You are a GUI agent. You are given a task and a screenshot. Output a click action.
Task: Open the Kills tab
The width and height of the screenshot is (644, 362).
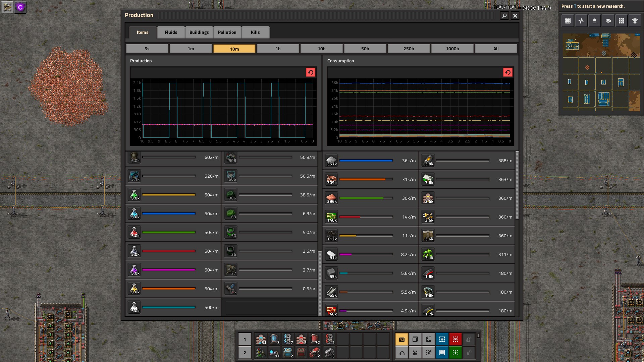click(x=255, y=33)
